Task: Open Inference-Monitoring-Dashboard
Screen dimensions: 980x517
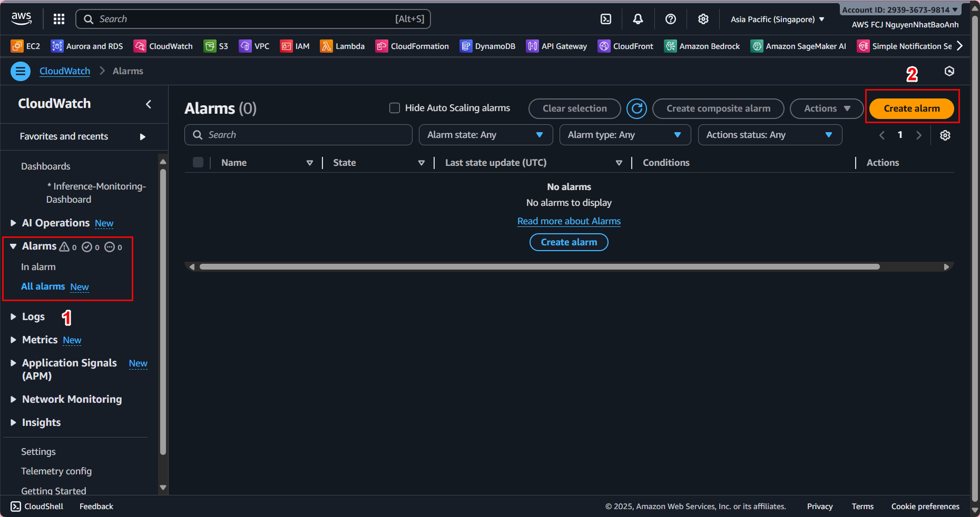Action: coord(96,193)
